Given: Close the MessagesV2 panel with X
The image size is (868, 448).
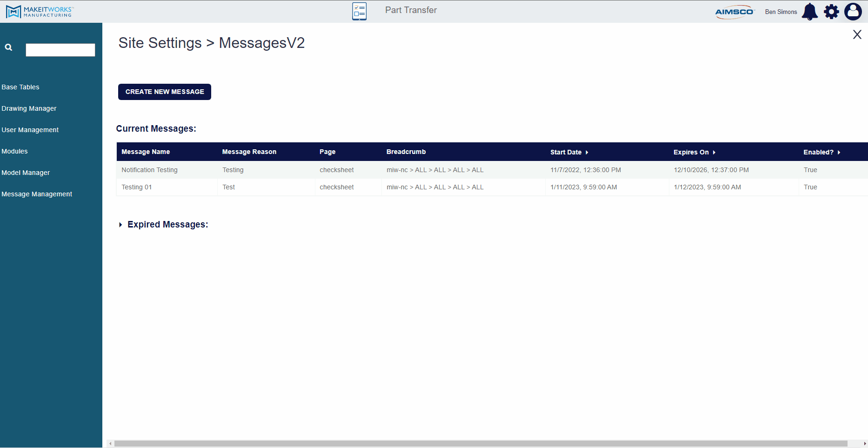Looking at the screenshot, I should click(x=857, y=34).
